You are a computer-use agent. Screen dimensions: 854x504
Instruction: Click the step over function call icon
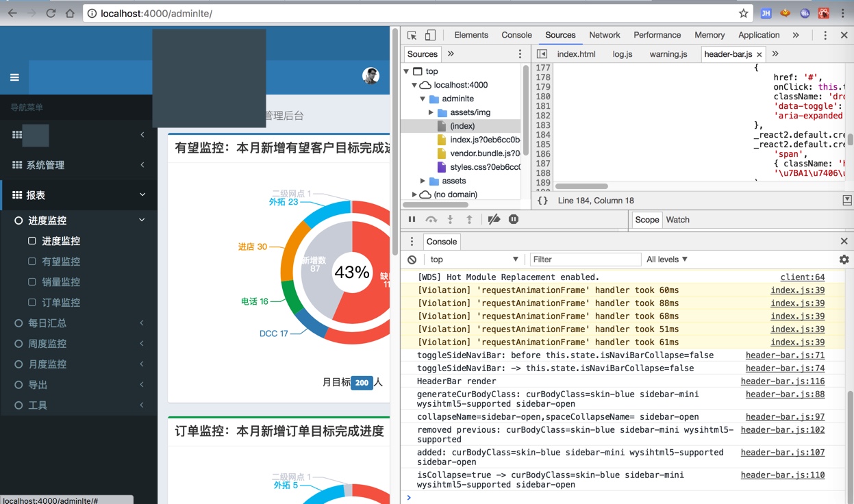coord(431,219)
